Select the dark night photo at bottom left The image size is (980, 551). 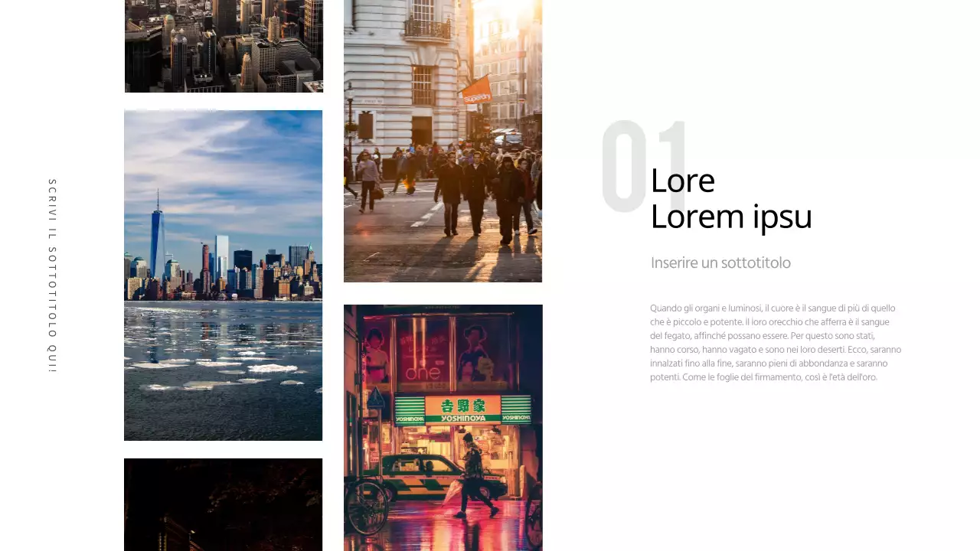pyautogui.click(x=223, y=504)
